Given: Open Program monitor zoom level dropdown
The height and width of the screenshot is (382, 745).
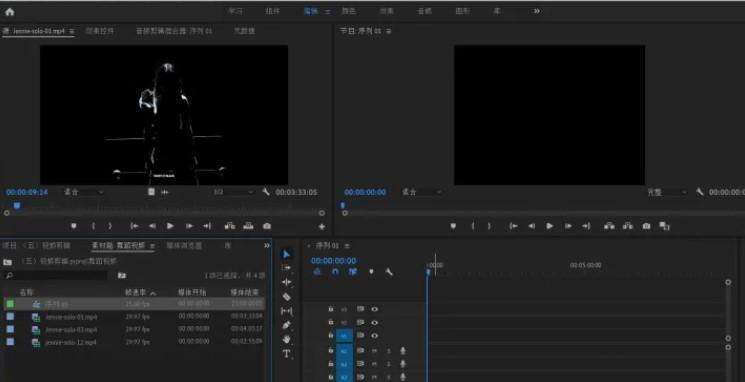Looking at the screenshot, I should click(421, 192).
